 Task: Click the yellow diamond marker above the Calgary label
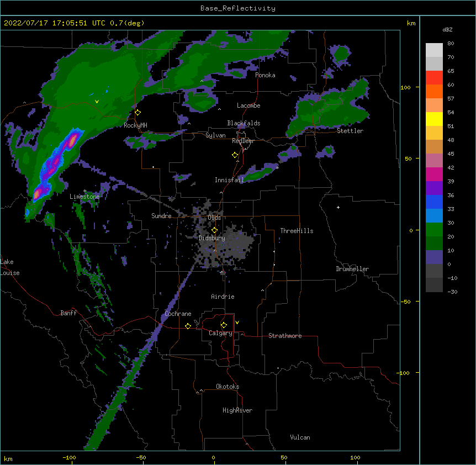(x=224, y=325)
